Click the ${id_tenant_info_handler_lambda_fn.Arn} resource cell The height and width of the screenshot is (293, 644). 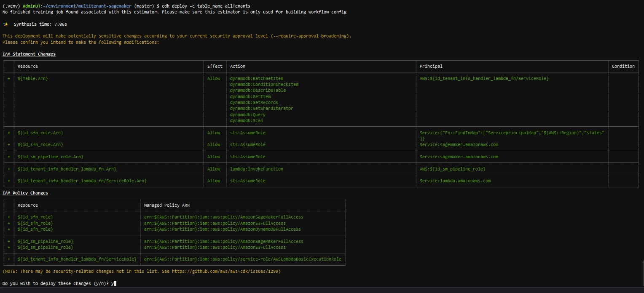[67, 169]
